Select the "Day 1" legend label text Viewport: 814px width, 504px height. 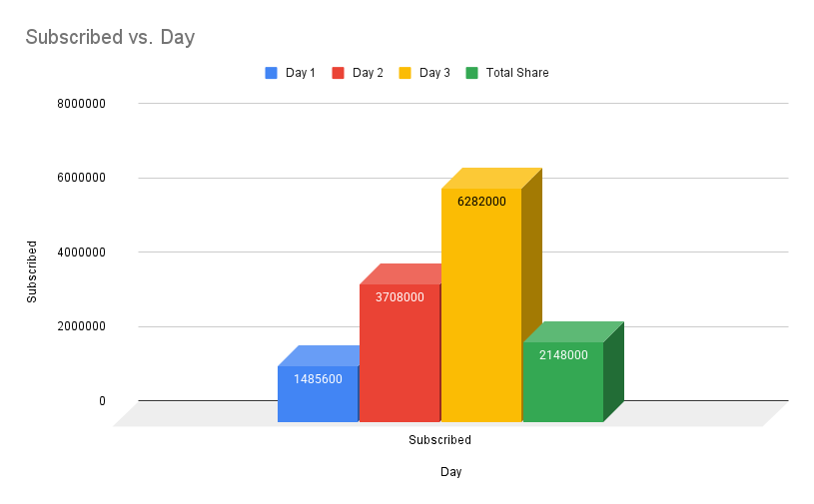[301, 73]
